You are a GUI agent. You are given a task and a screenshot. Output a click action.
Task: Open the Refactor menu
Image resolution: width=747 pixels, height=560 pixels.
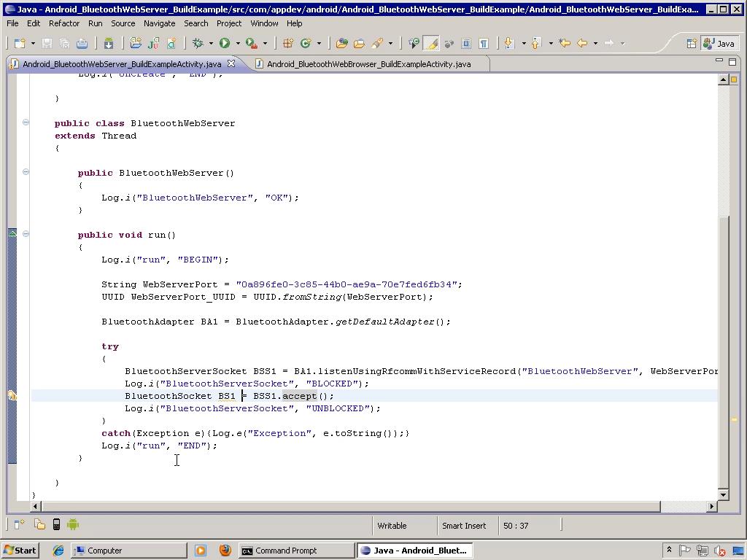point(64,23)
